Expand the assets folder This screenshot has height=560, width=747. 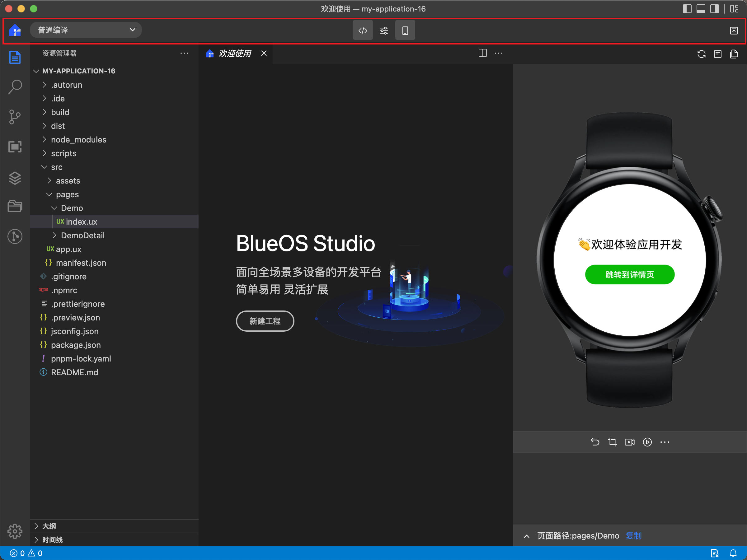(114, 180)
